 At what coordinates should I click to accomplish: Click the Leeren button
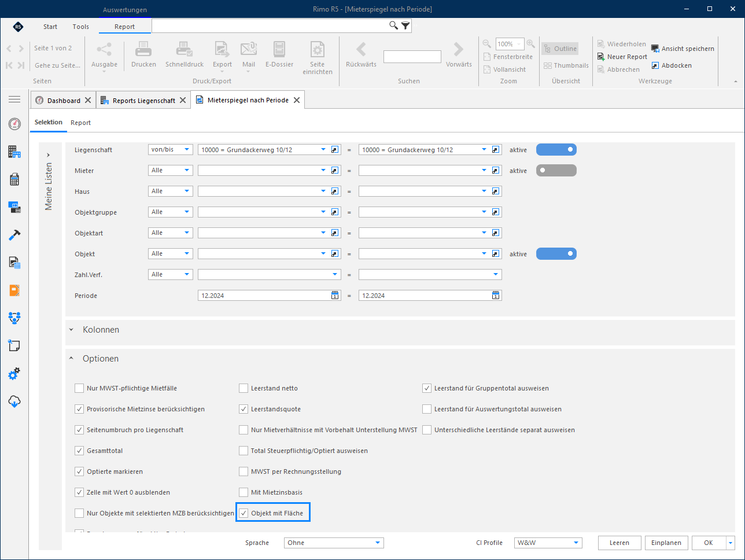point(619,543)
